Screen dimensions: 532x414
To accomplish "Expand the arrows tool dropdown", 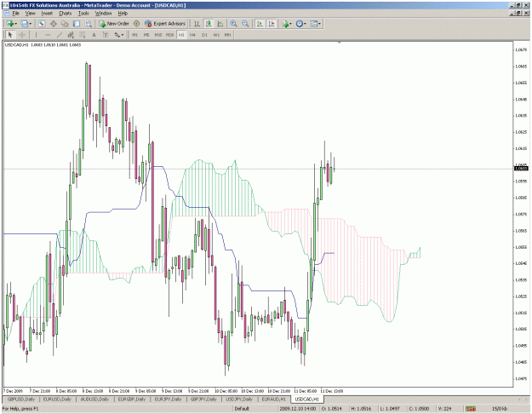I will click(123, 35).
